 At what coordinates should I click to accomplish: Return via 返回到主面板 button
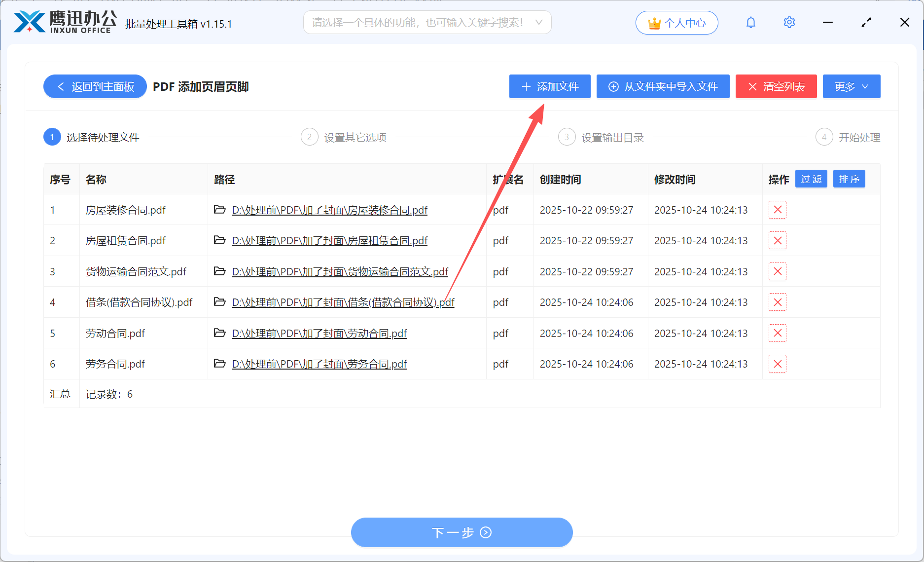(95, 87)
